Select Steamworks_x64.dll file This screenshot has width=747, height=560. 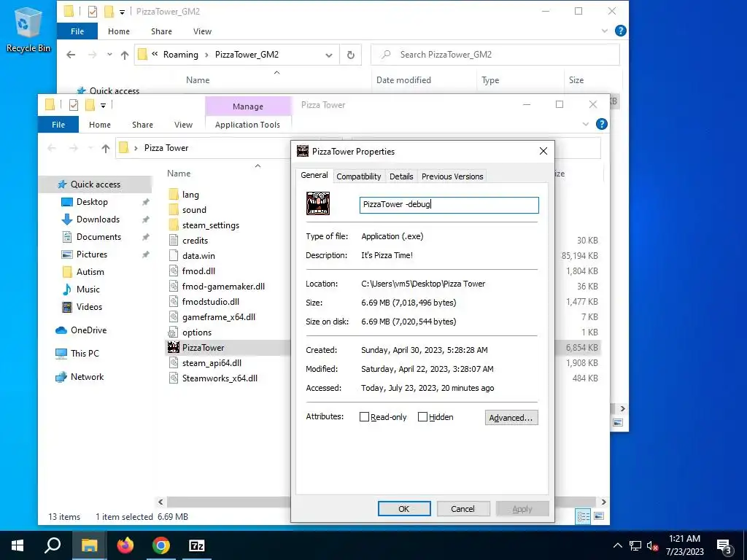(219, 378)
